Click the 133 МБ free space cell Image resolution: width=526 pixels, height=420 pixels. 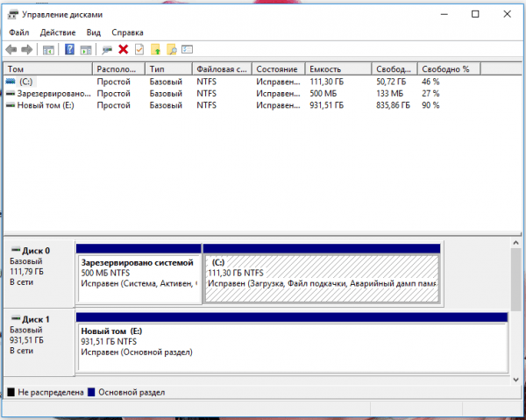tap(389, 94)
